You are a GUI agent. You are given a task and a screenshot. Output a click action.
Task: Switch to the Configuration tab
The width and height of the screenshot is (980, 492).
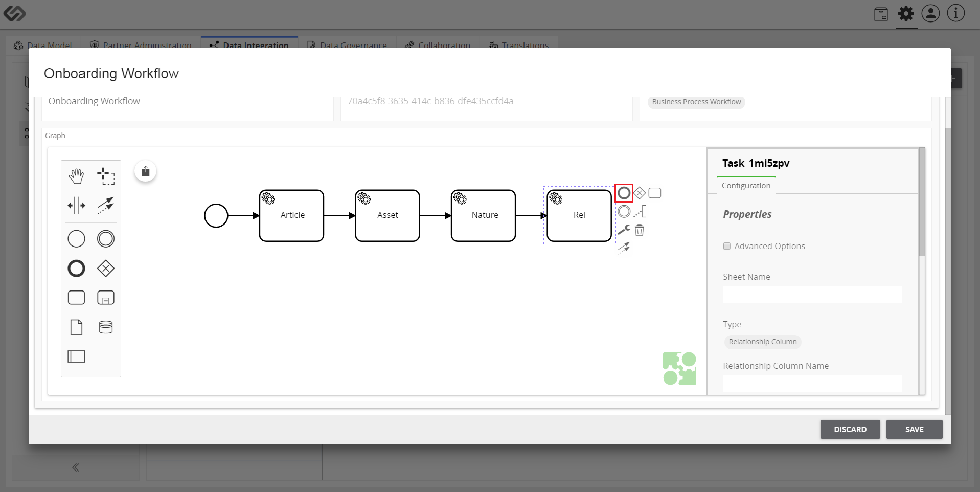[746, 186]
